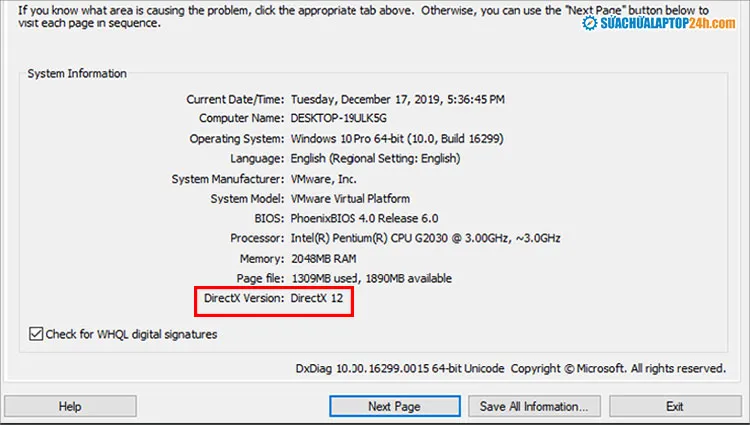Toggle Check for WHQL digital signatures checkbox
Image resolution: width=750 pixels, height=425 pixels.
pyautogui.click(x=36, y=334)
